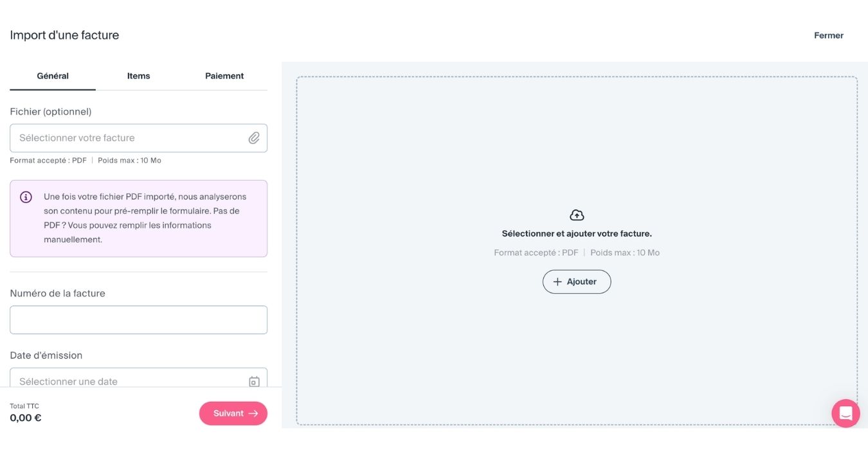Click the cloud upload icon

577,215
